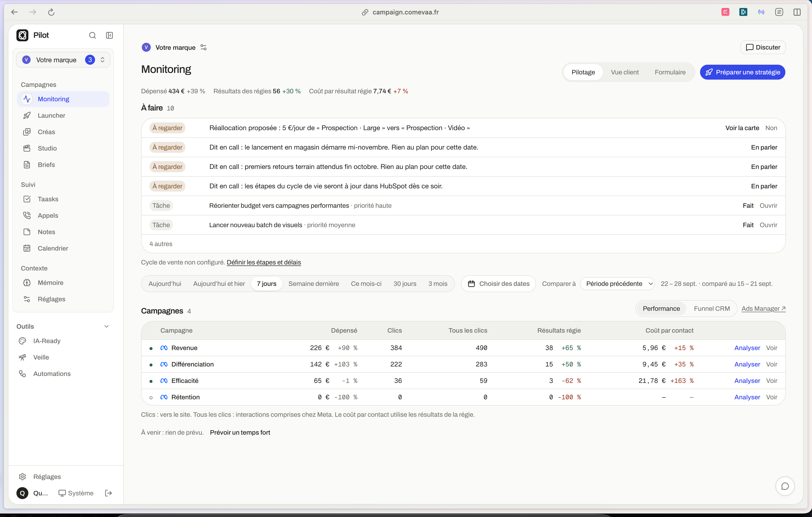Collapse the Outils section

click(63, 326)
